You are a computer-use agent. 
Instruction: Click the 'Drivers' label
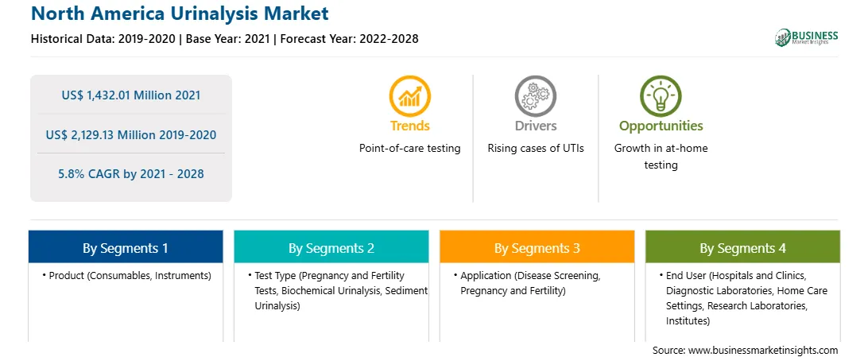(x=535, y=126)
